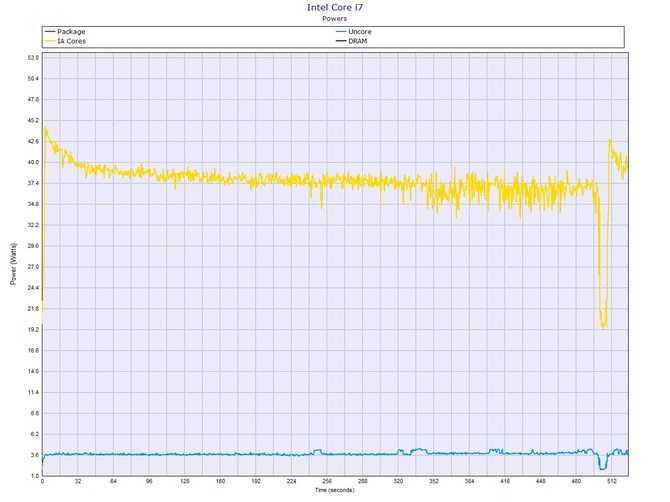Click the 19.2 y-axis tick label
The height and width of the screenshot is (502, 670).
pyautogui.click(x=33, y=330)
